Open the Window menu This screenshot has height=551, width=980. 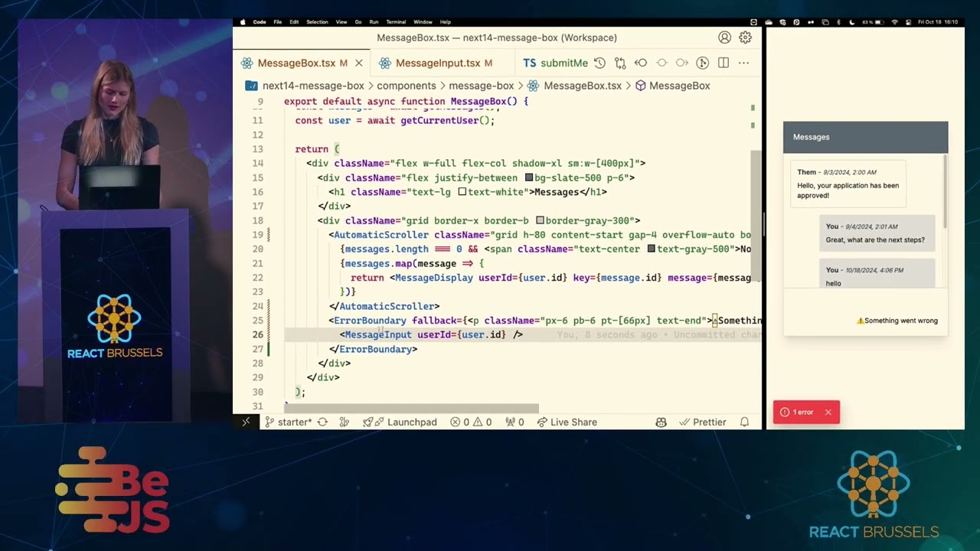(x=423, y=22)
